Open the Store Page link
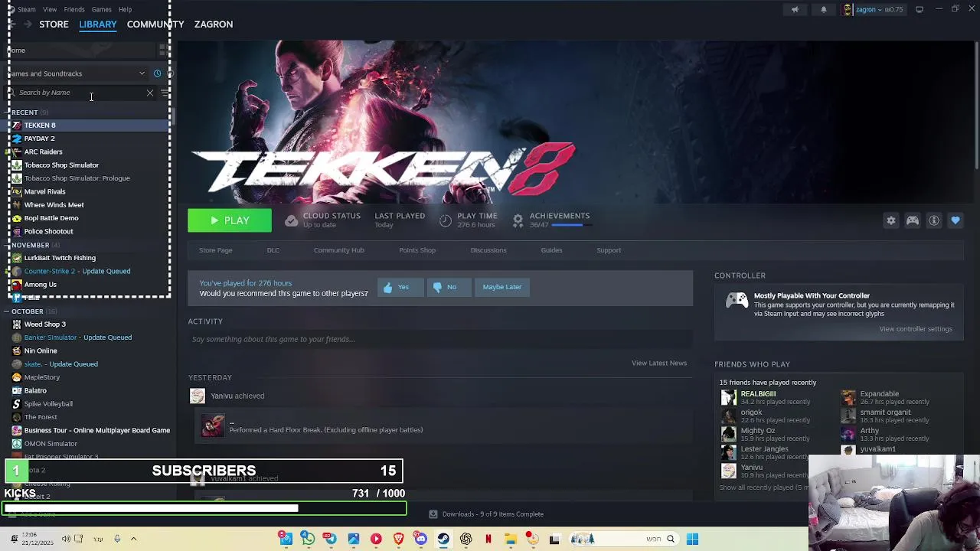The width and height of the screenshot is (980, 551). click(x=216, y=250)
